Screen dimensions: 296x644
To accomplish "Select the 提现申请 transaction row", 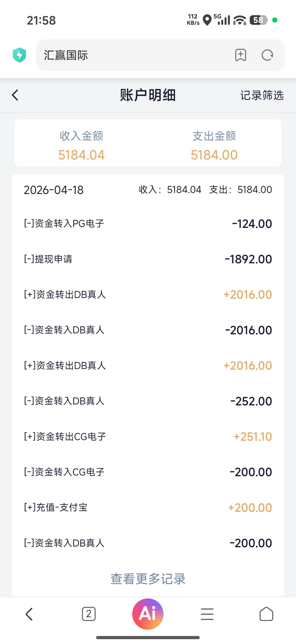I will pyautogui.click(x=148, y=259).
